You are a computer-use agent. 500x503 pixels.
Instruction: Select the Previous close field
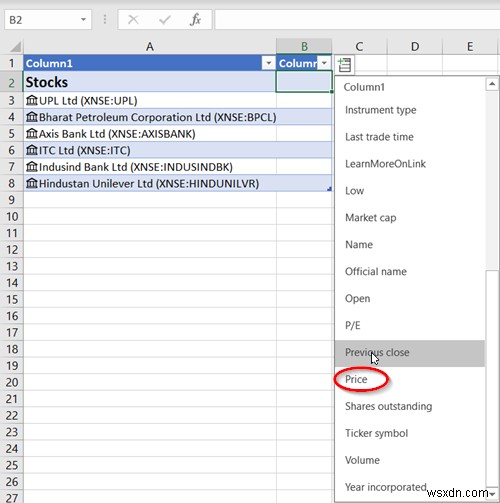point(410,353)
